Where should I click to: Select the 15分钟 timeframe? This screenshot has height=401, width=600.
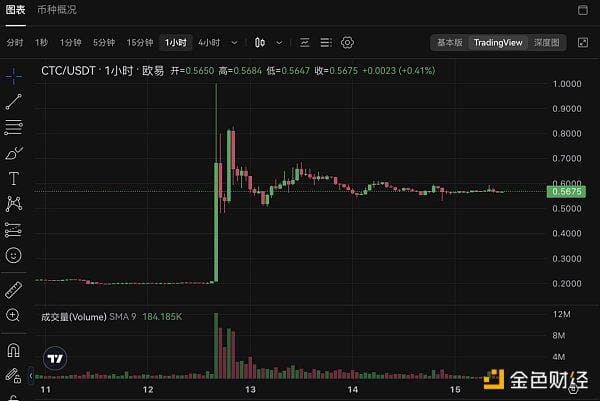point(140,42)
